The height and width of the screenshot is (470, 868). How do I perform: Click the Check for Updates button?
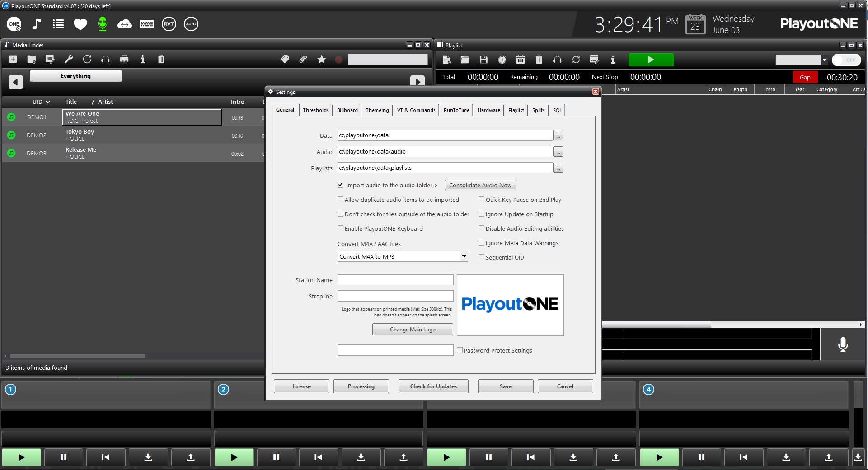coord(433,386)
